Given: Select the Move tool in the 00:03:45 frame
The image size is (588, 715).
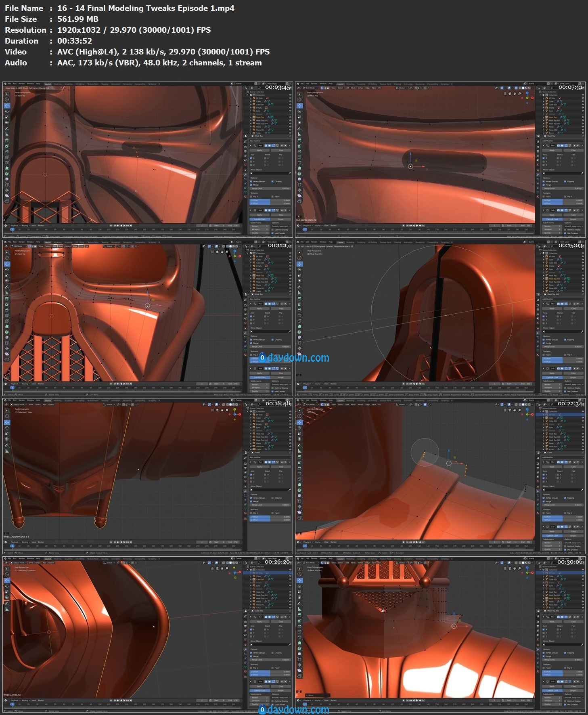Looking at the screenshot, I should click(x=7, y=106).
